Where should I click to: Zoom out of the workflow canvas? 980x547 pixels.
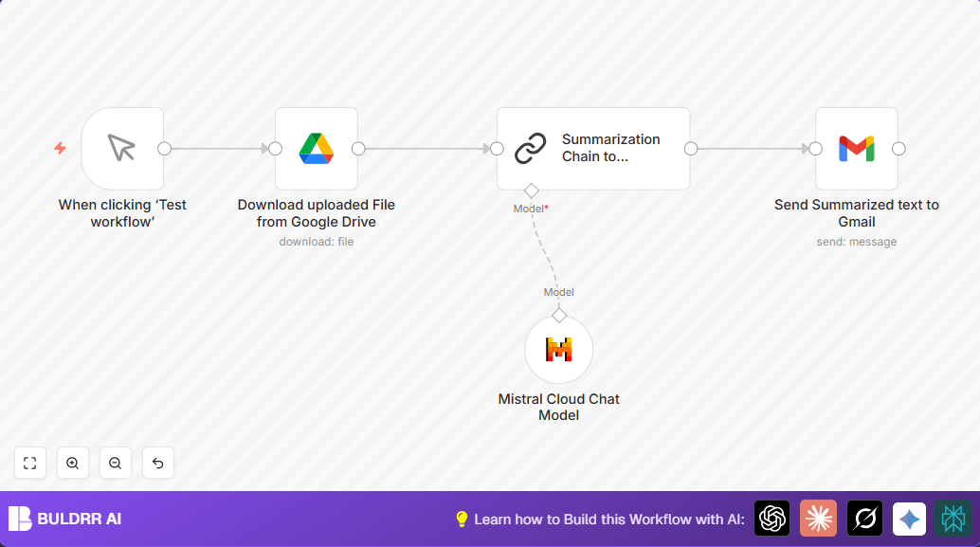(115, 463)
